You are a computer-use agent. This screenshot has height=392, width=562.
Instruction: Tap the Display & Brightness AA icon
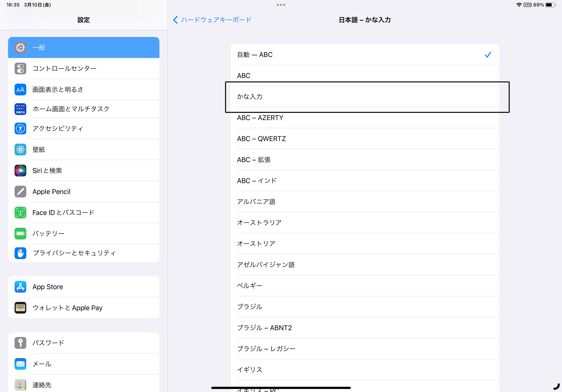[x=20, y=90]
